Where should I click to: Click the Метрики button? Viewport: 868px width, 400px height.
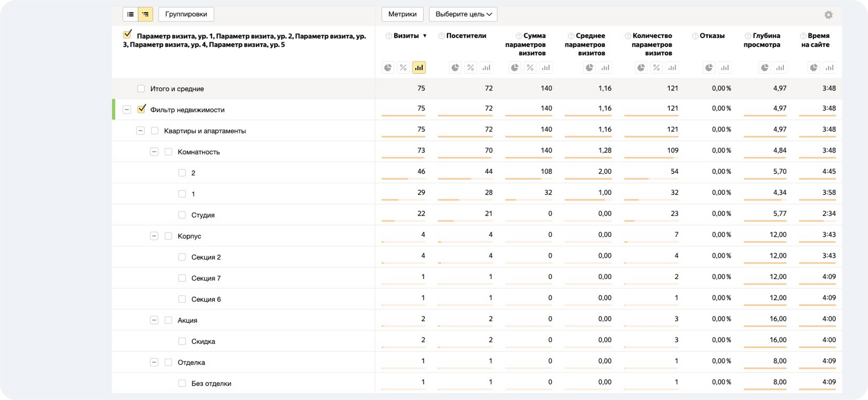pos(402,15)
